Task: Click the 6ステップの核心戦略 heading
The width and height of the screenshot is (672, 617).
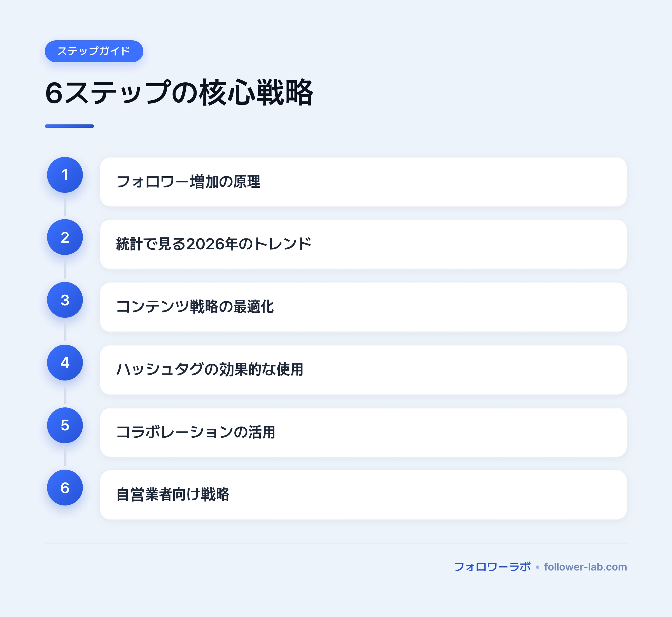Action: 179,93
